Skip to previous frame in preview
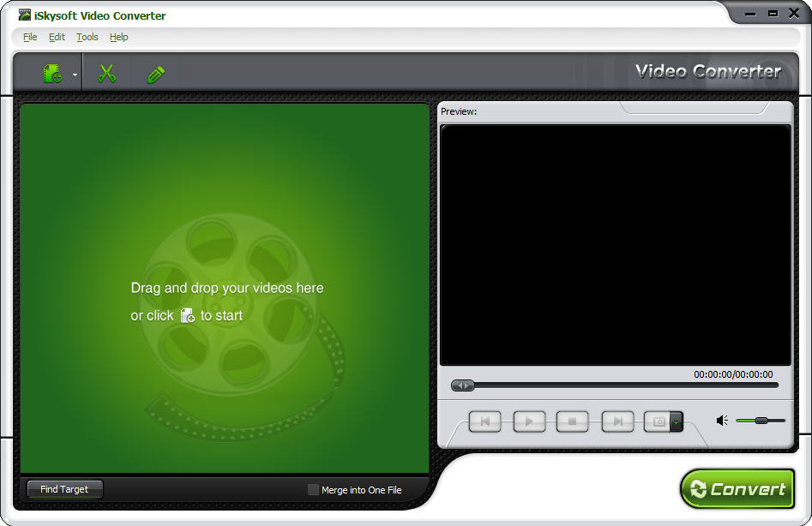This screenshot has width=812, height=526. [484, 421]
